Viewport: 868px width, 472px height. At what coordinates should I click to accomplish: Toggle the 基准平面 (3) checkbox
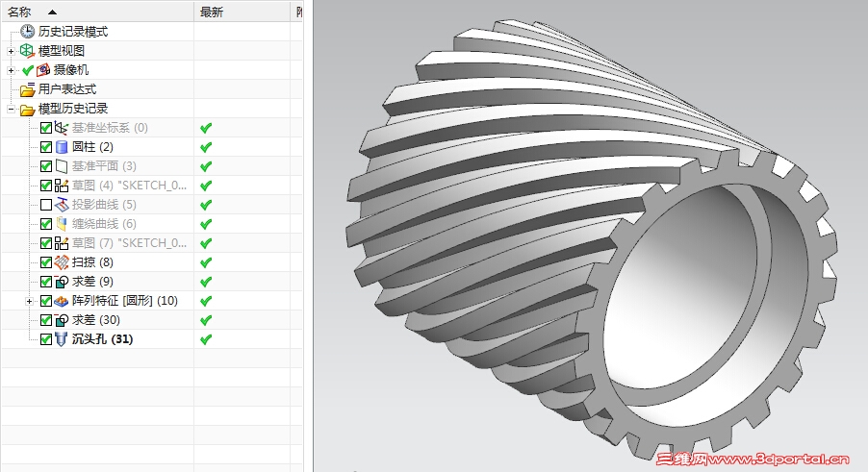click(x=46, y=166)
